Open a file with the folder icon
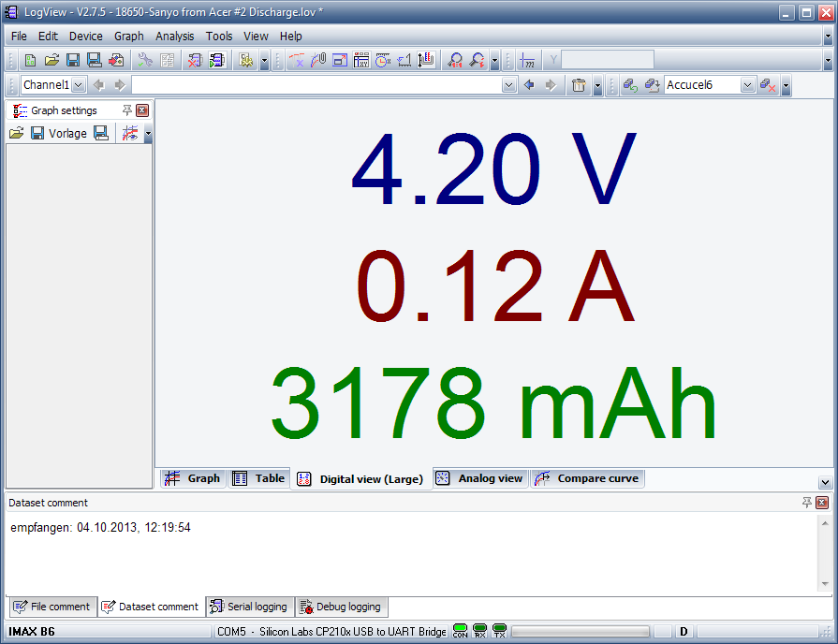 pyautogui.click(x=51, y=61)
